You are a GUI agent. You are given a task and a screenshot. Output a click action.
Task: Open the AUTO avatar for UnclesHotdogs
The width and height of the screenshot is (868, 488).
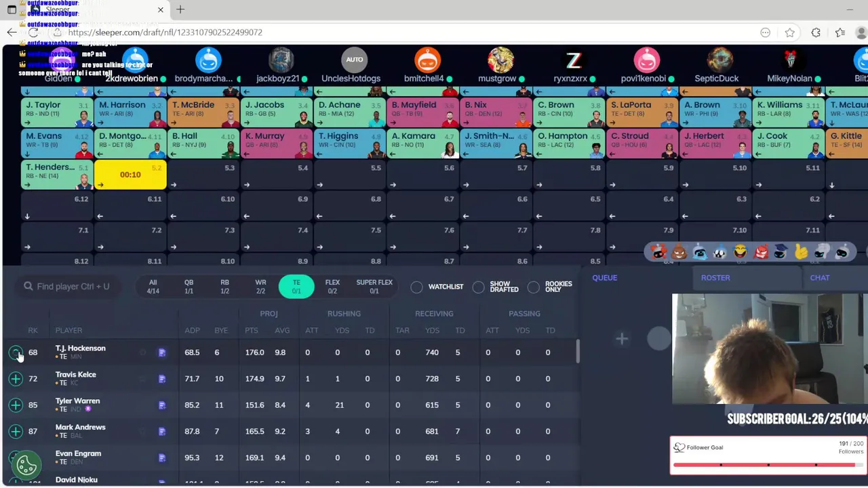click(354, 60)
